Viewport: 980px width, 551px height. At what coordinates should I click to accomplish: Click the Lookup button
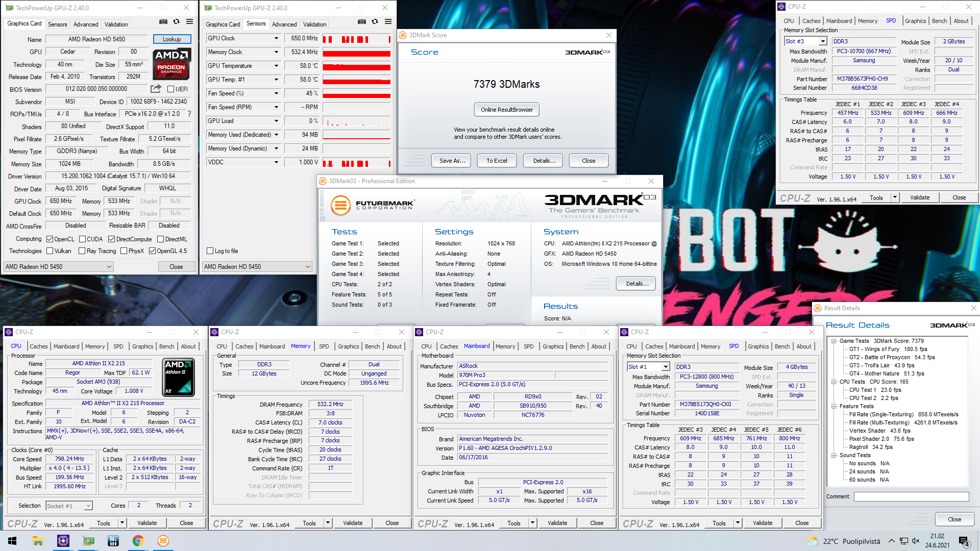[172, 39]
